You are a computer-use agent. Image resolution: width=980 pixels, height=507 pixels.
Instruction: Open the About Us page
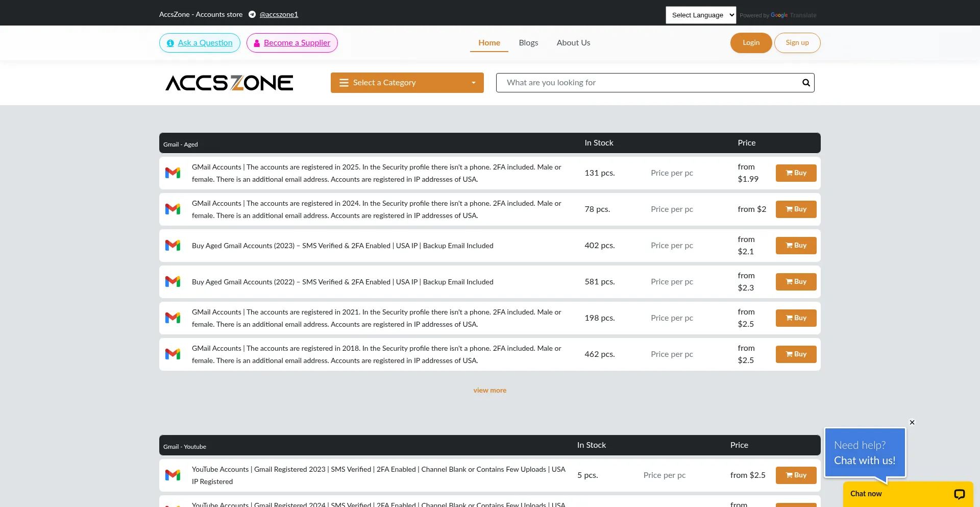(573, 42)
